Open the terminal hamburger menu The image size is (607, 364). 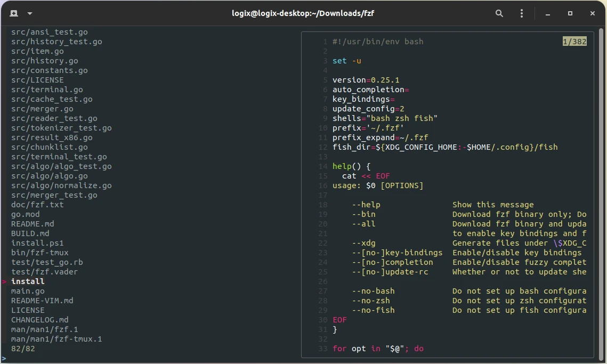pos(525,13)
